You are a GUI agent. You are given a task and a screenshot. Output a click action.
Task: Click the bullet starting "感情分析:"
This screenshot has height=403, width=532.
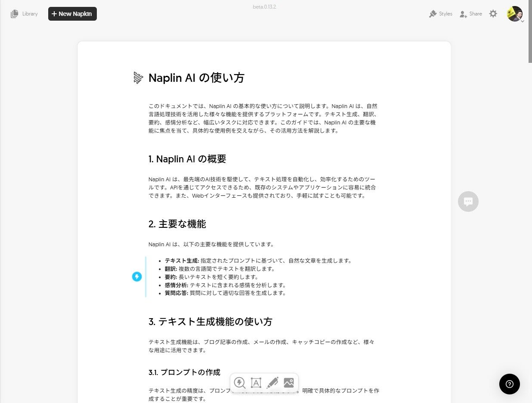click(x=225, y=285)
